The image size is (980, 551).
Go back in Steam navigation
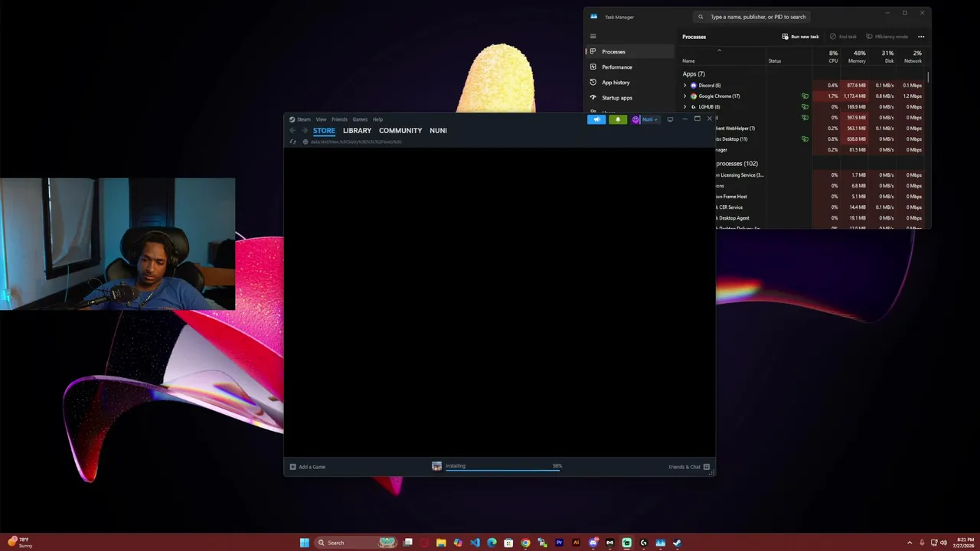292,130
